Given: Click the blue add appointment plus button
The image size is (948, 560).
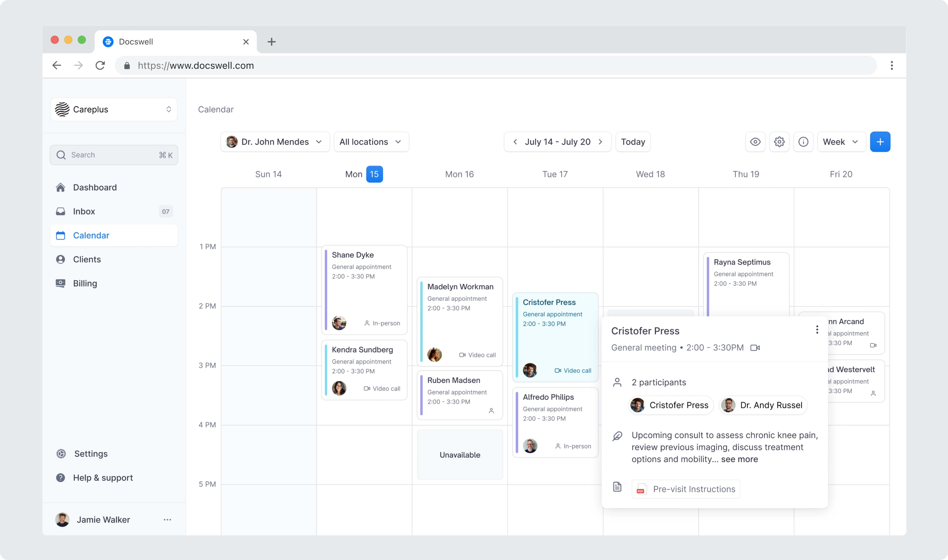Looking at the screenshot, I should click(880, 142).
